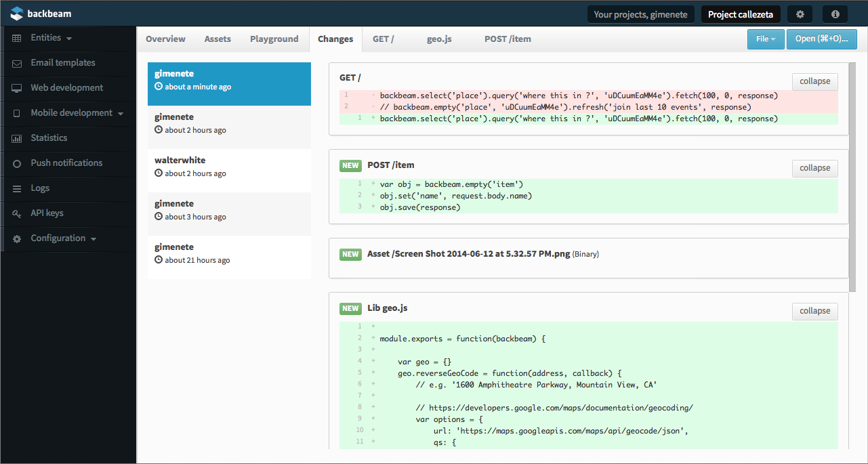Click the Web development monitor icon
The height and width of the screenshot is (464, 868).
click(17, 88)
